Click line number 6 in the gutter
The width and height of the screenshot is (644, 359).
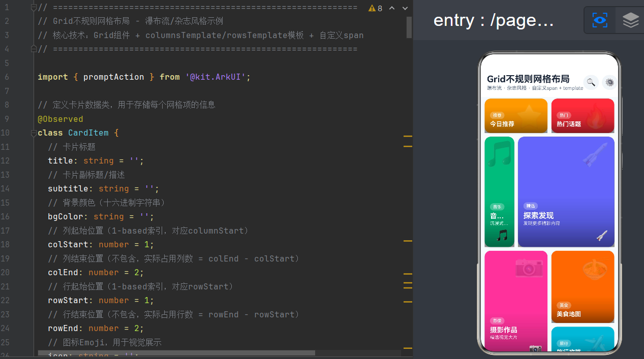pos(7,77)
